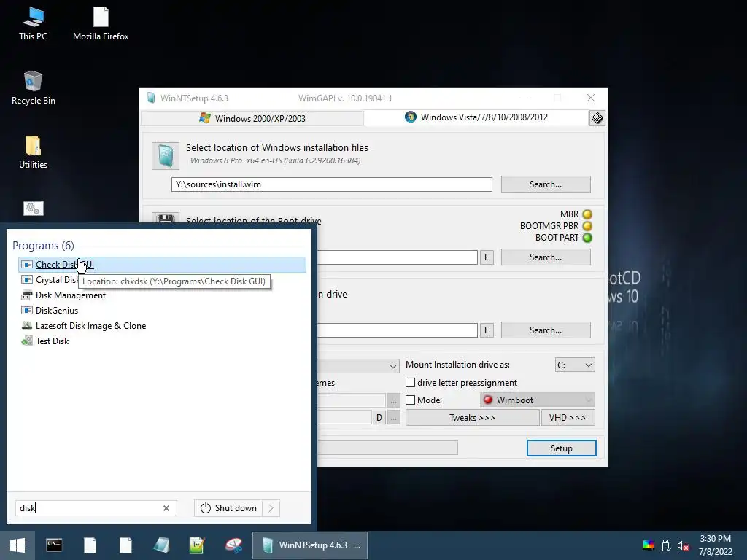Open the Recycle Bin icon

[33, 88]
